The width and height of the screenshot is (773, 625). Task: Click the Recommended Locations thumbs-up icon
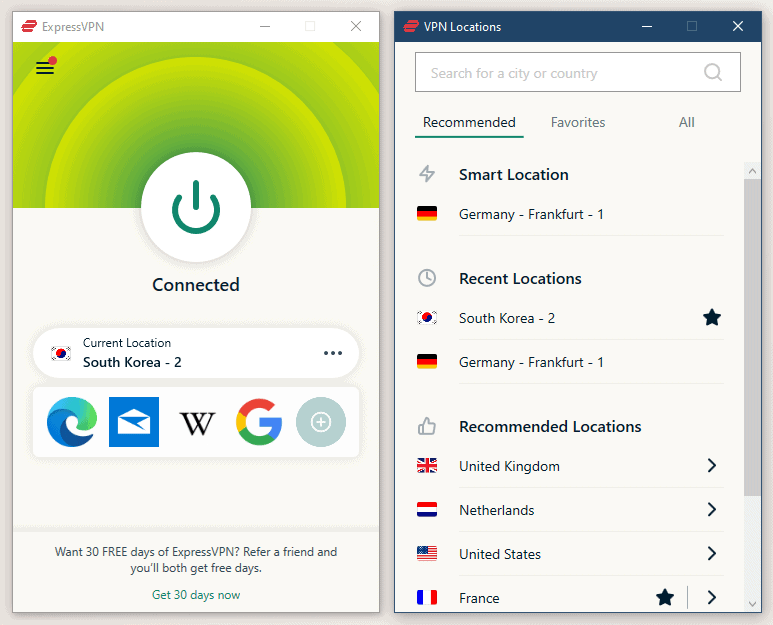[x=427, y=426]
